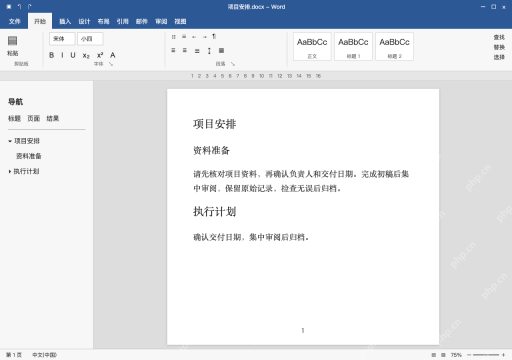Click the 资料准备 heading in the document

211,150
